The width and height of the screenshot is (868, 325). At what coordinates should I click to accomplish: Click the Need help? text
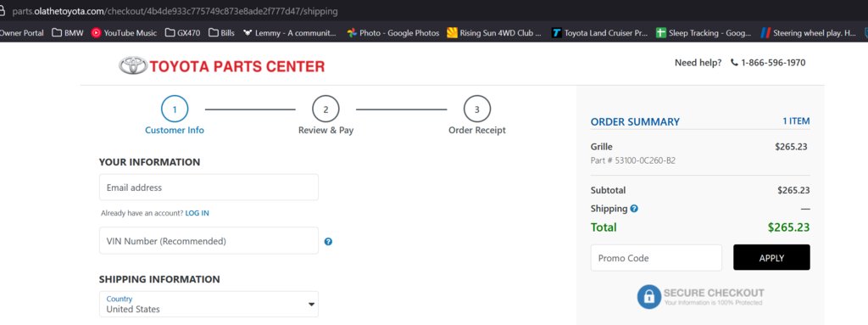coord(698,63)
